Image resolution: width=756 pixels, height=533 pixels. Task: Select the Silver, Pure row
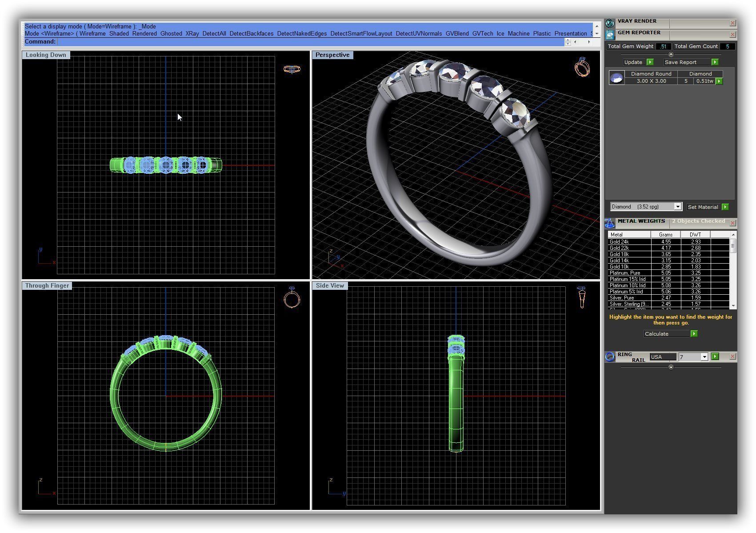pos(668,298)
